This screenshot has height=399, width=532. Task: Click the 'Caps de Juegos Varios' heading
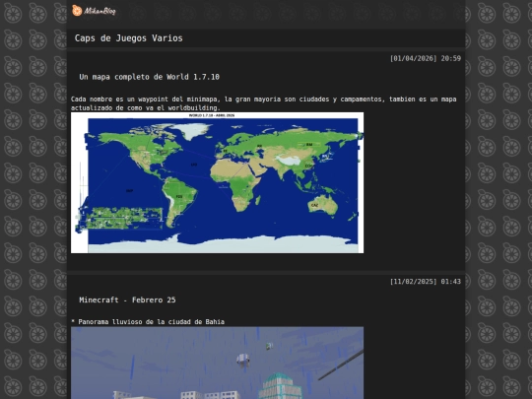129,38
